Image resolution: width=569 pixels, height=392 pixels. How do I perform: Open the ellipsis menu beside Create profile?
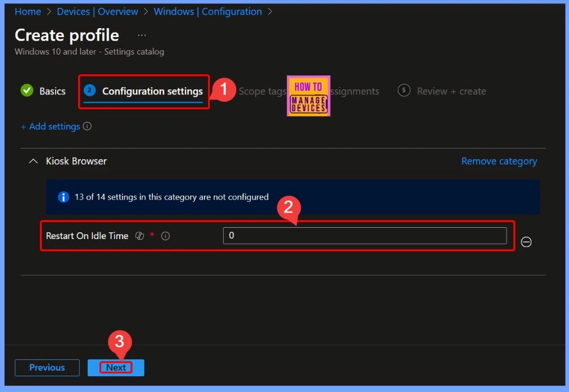pos(142,35)
